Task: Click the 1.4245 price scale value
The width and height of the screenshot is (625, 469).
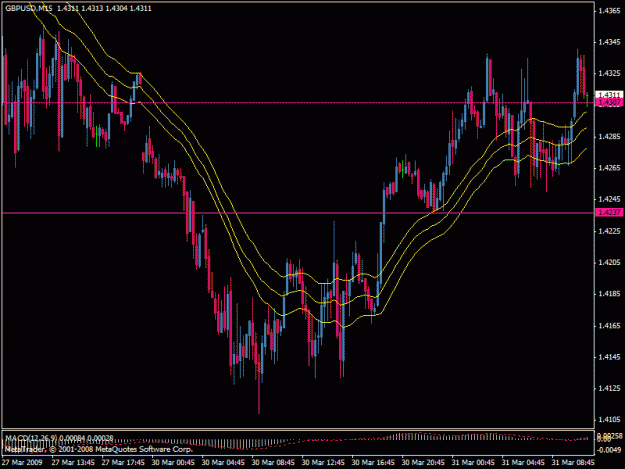Action: pos(609,199)
